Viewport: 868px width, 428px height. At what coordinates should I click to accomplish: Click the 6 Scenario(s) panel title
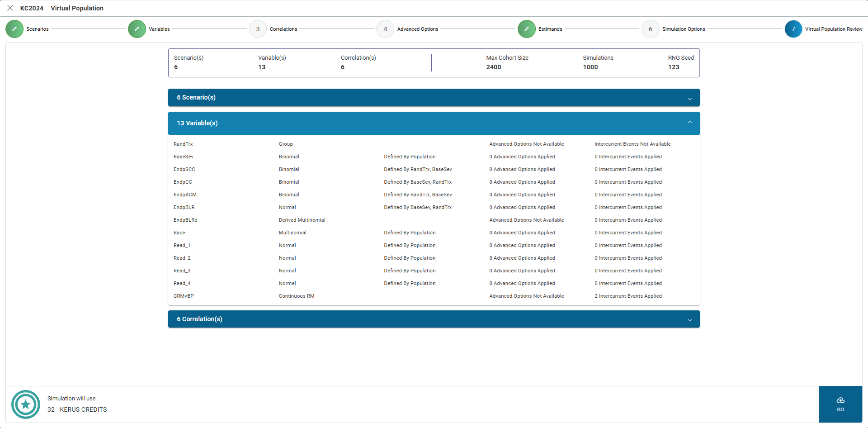point(196,97)
